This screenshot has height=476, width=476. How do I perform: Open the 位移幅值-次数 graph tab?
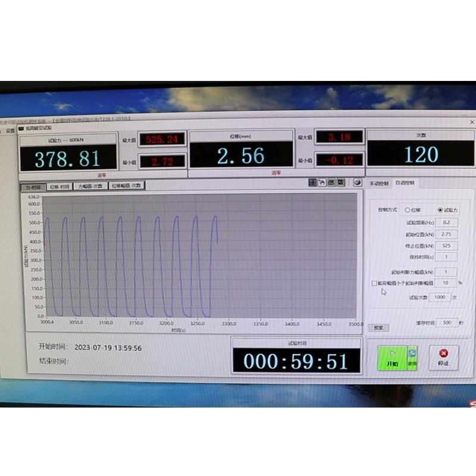(127, 186)
